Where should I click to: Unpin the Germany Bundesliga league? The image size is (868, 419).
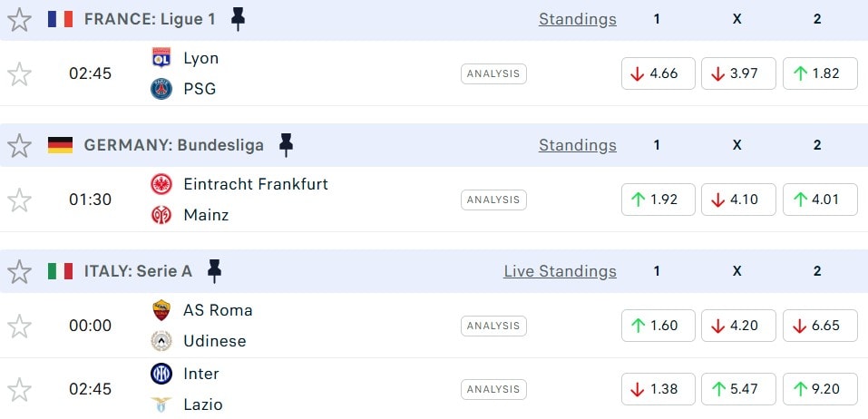(286, 145)
